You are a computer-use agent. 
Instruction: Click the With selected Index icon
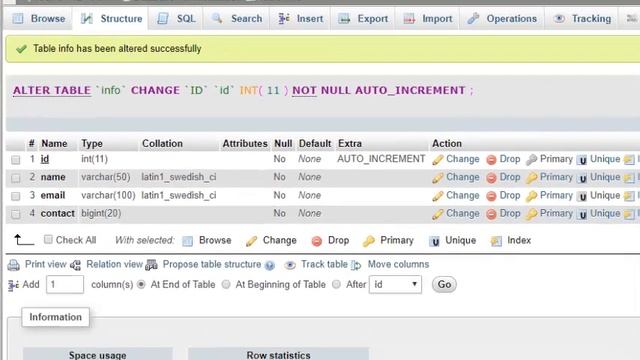click(x=496, y=241)
